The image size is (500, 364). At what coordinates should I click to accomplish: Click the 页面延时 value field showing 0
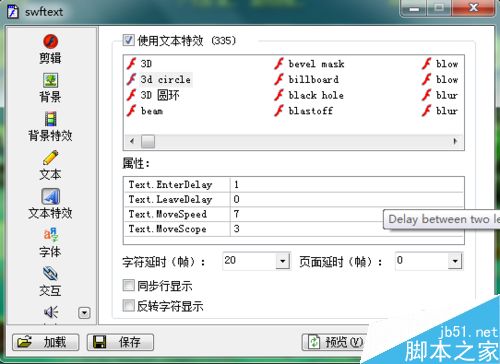click(422, 260)
